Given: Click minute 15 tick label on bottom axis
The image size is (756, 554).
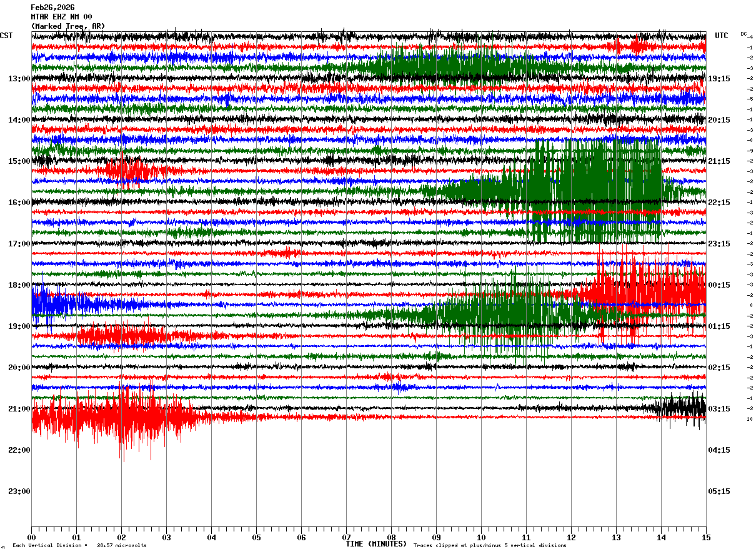Looking at the screenshot, I should (706, 537).
